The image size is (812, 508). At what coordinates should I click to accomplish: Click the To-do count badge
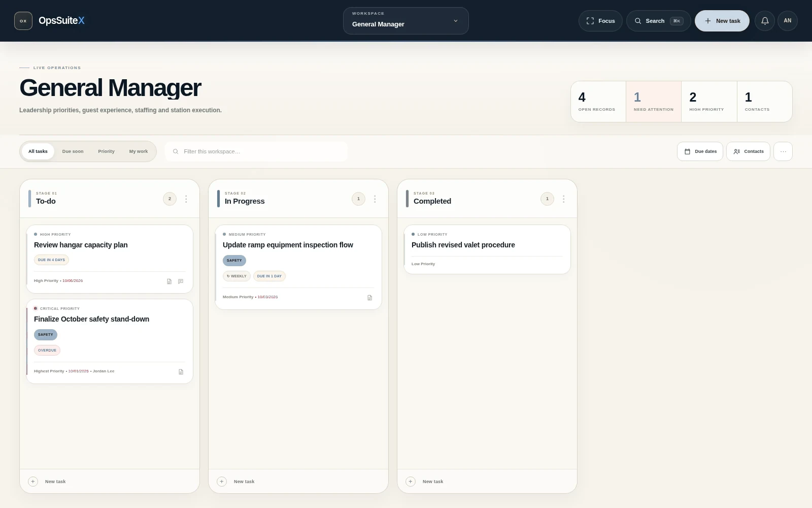tap(170, 199)
